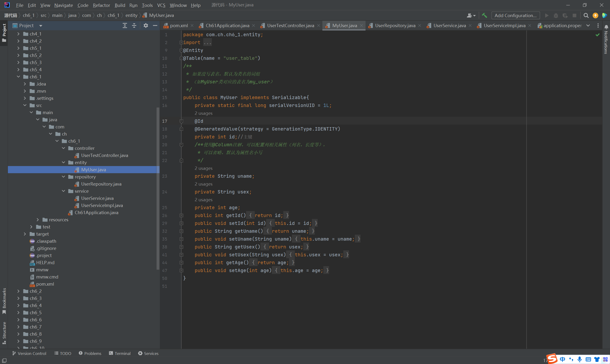Select UserServiceImpl.java in project tree

102,205
